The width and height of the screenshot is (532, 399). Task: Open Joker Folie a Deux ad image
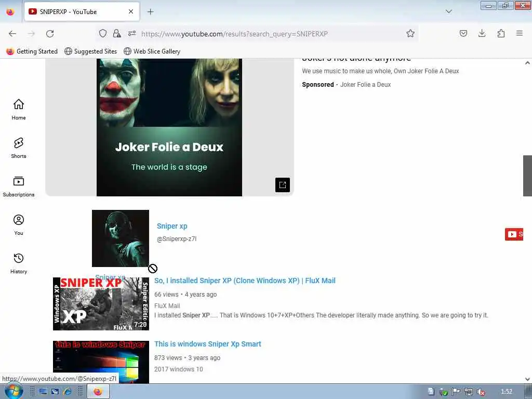click(x=169, y=127)
